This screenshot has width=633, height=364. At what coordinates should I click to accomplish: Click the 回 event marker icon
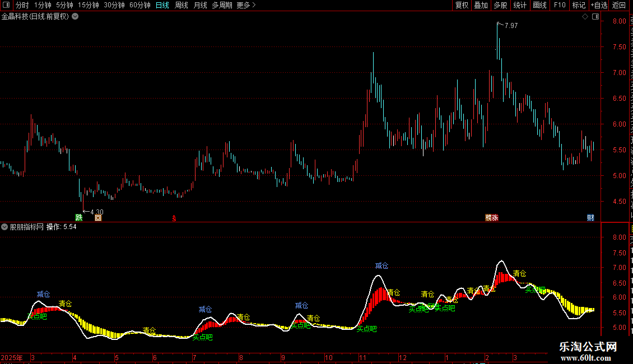click(98, 218)
